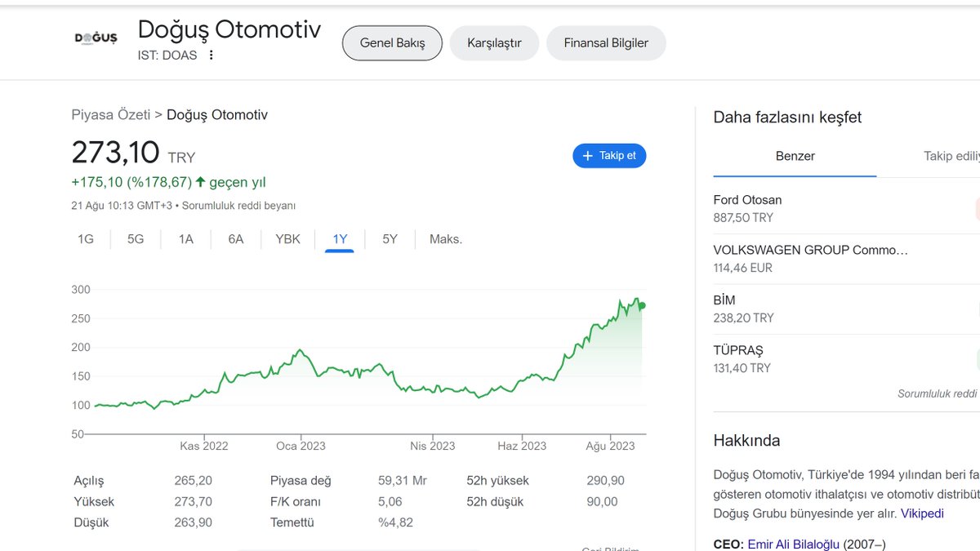The width and height of the screenshot is (980, 551).
Task: Click Piyasa değ value 59,31 Mr
Action: pos(403,481)
